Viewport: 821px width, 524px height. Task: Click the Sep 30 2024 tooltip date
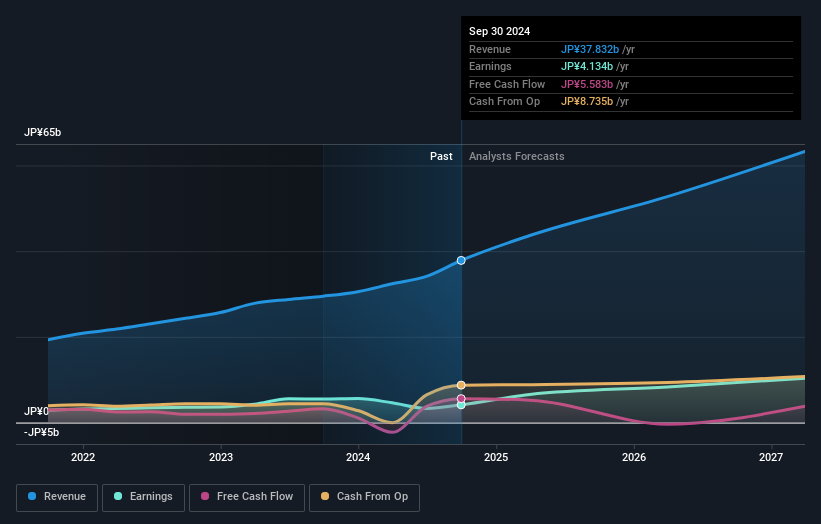(500, 31)
